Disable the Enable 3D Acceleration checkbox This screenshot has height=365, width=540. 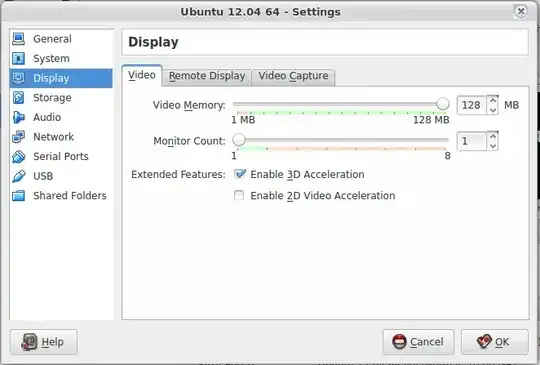pyautogui.click(x=239, y=174)
